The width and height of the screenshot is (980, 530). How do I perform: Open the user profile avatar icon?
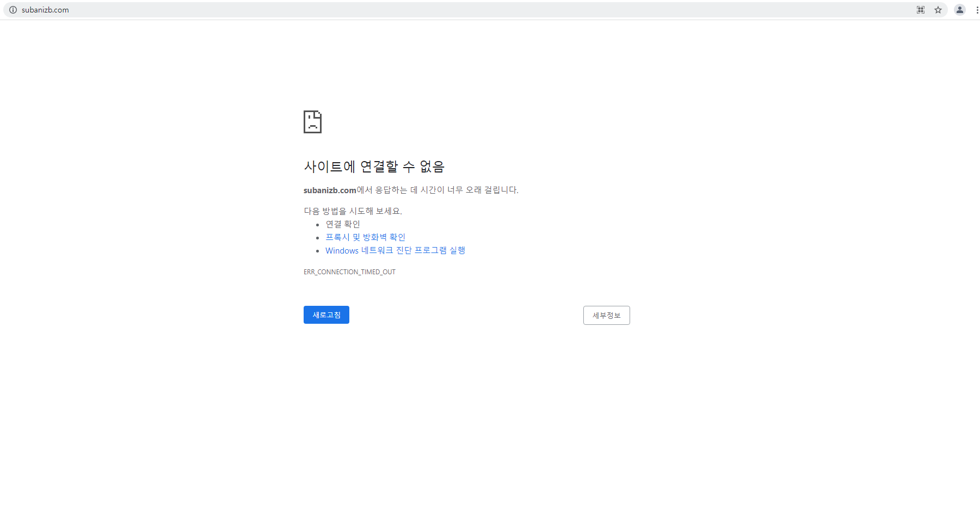click(x=960, y=10)
